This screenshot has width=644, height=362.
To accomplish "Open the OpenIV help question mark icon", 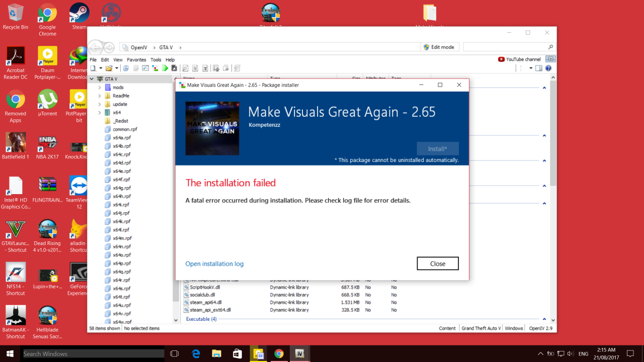I will pos(548,68).
